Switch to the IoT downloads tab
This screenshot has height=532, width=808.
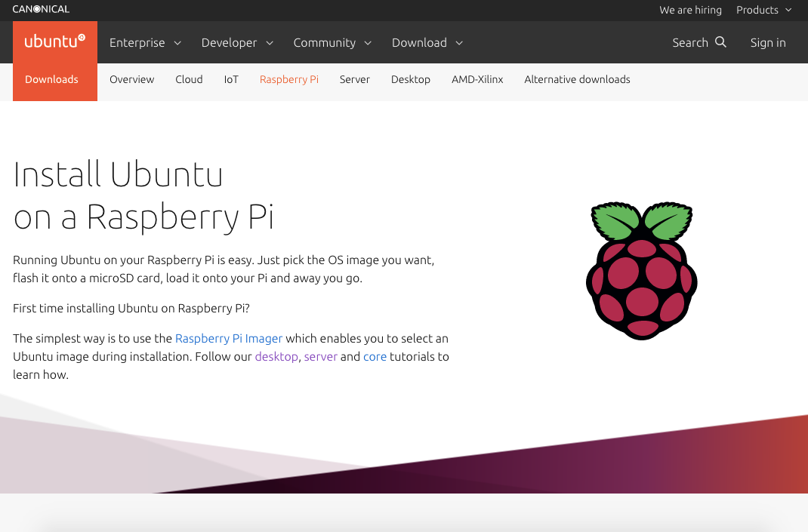pyautogui.click(x=231, y=79)
